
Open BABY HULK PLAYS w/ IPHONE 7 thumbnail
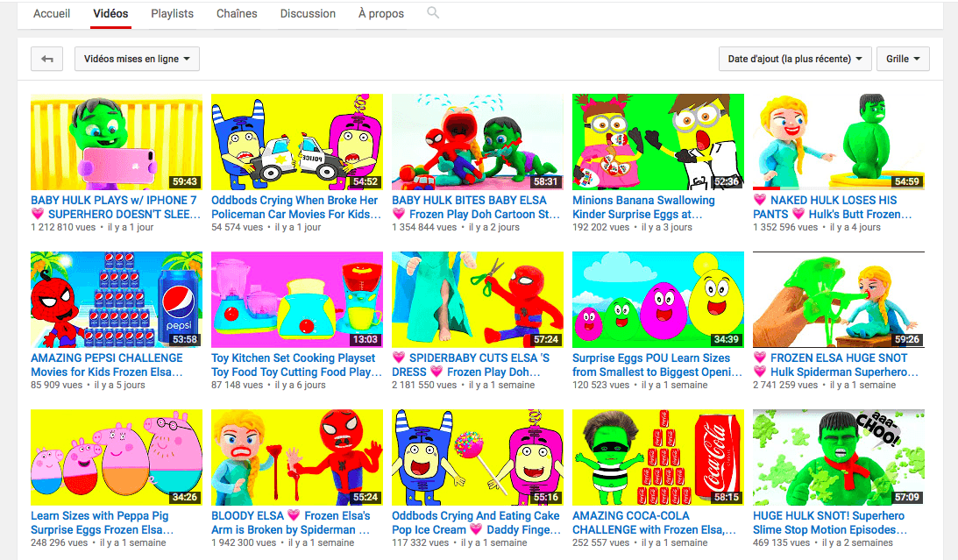pos(116,142)
